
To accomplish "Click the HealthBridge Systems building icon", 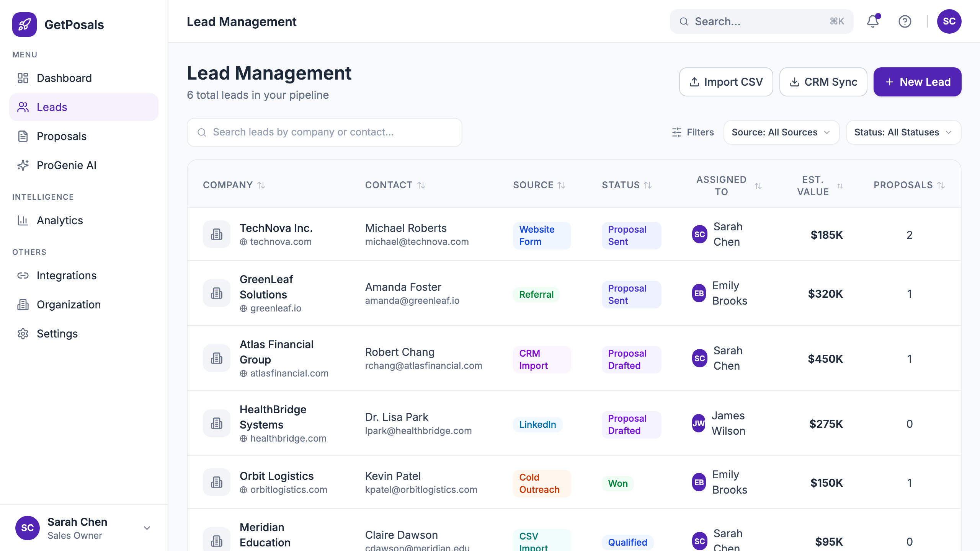I will point(217,423).
